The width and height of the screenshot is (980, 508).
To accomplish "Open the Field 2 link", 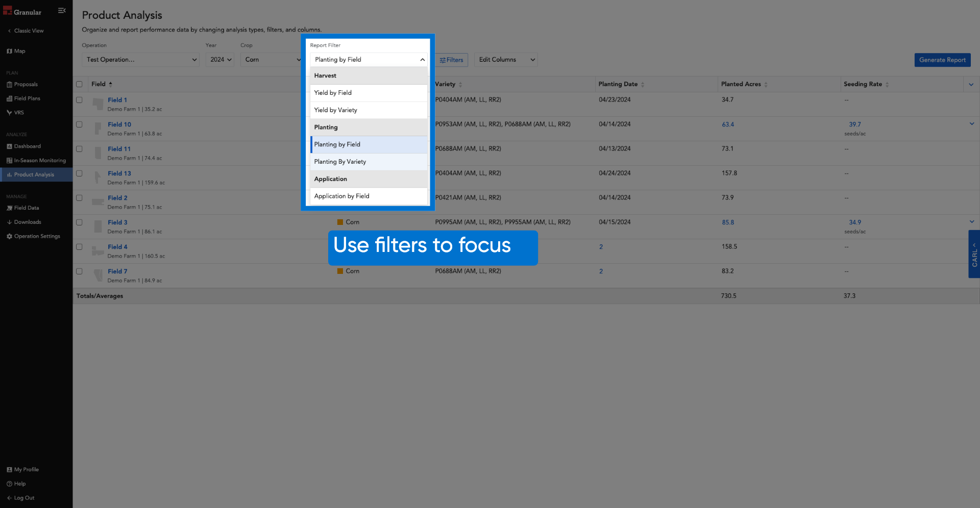I will 117,198.
